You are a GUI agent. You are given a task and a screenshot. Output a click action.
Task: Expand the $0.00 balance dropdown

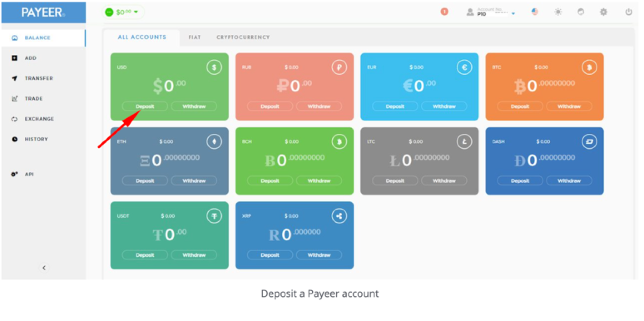(x=123, y=12)
